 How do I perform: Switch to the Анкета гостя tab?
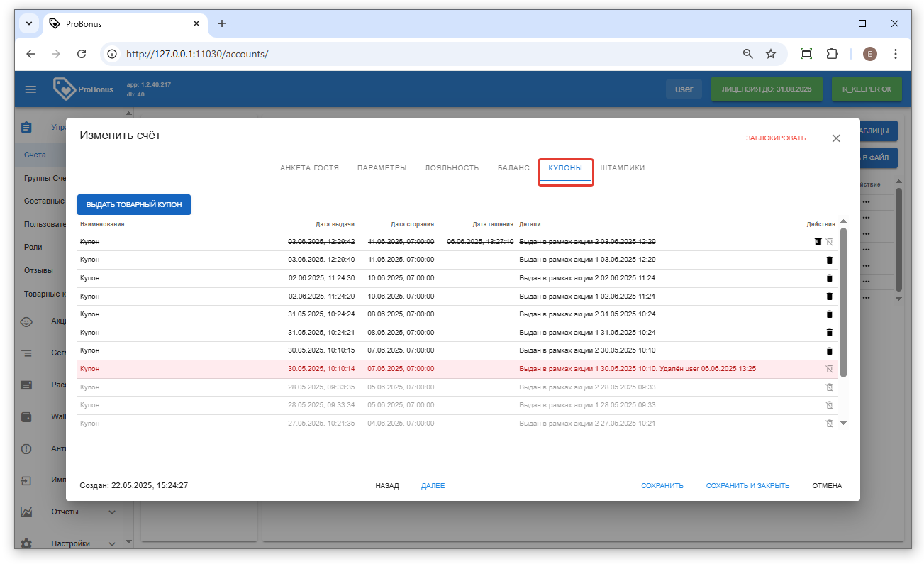coord(309,168)
